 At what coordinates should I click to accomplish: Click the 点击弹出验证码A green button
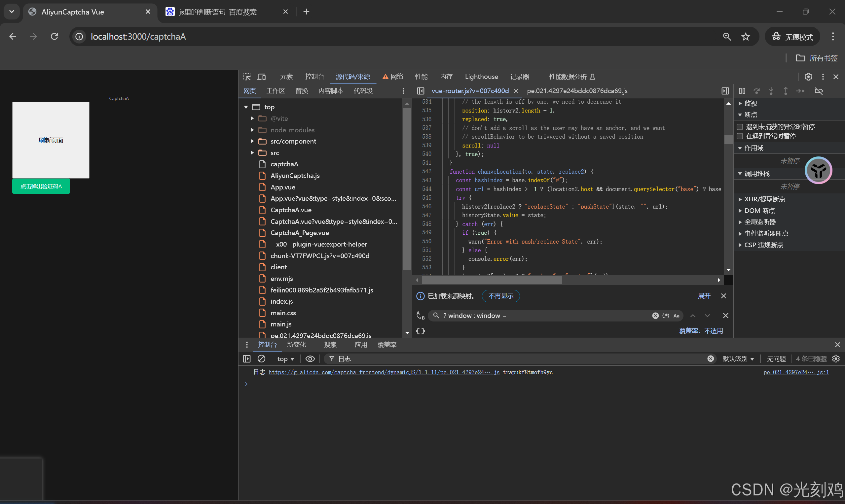tap(41, 186)
